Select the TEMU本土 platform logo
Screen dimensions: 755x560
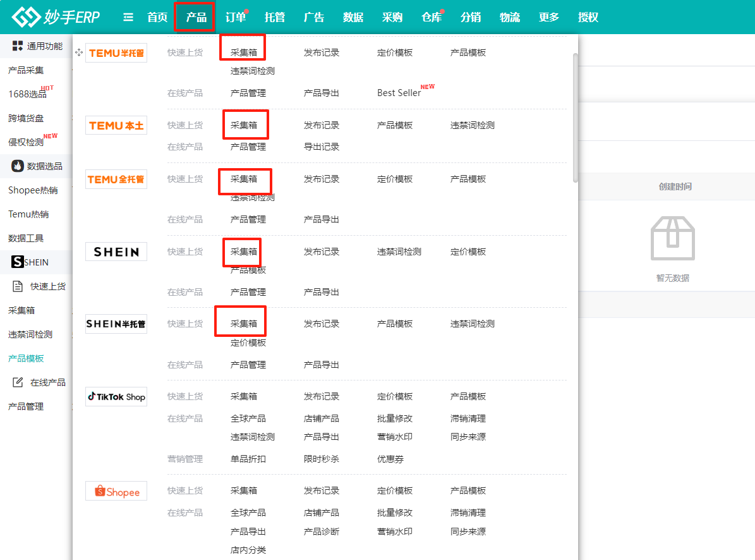pos(116,126)
